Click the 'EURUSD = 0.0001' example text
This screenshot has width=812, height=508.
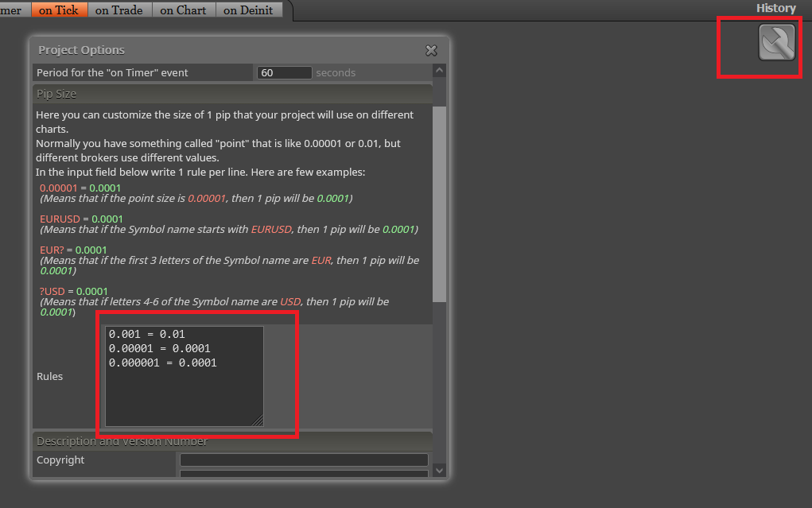point(81,219)
